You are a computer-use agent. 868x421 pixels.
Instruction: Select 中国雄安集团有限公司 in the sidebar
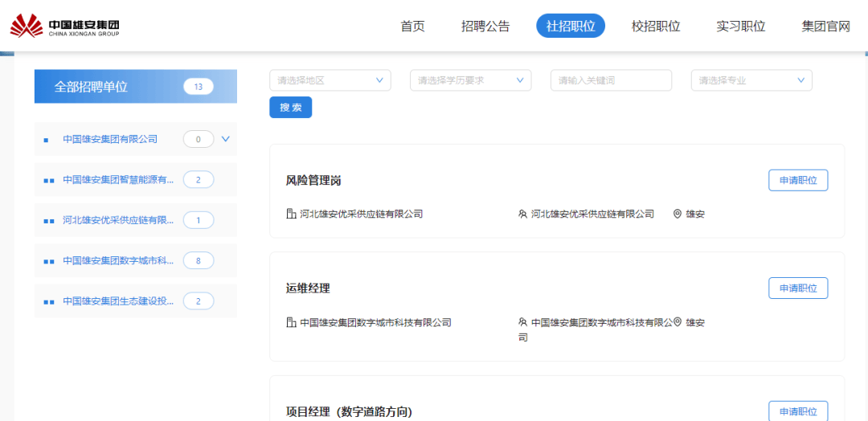coord(110,140)
